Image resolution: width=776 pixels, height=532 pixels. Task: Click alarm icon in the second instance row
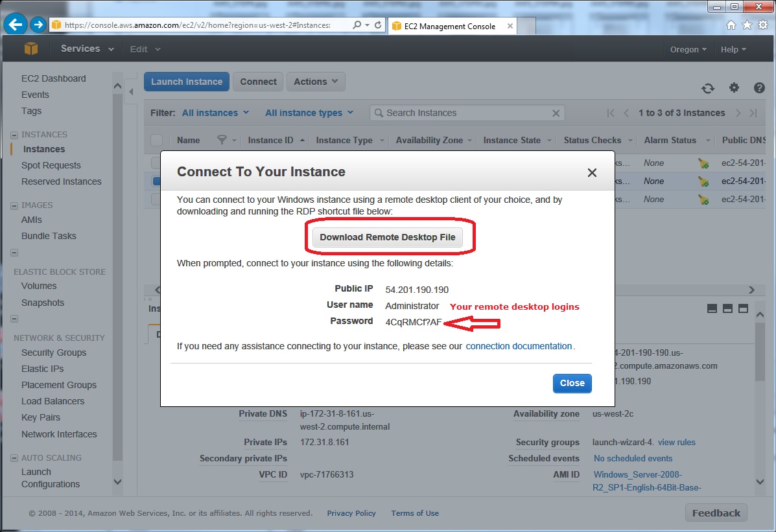click(x=703, y=181)
